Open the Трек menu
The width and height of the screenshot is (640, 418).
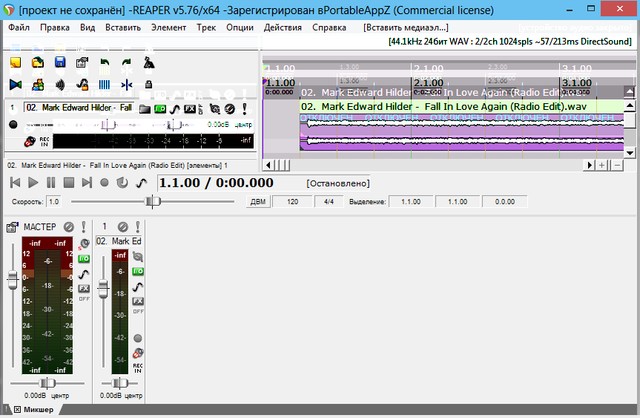[207, 26]
